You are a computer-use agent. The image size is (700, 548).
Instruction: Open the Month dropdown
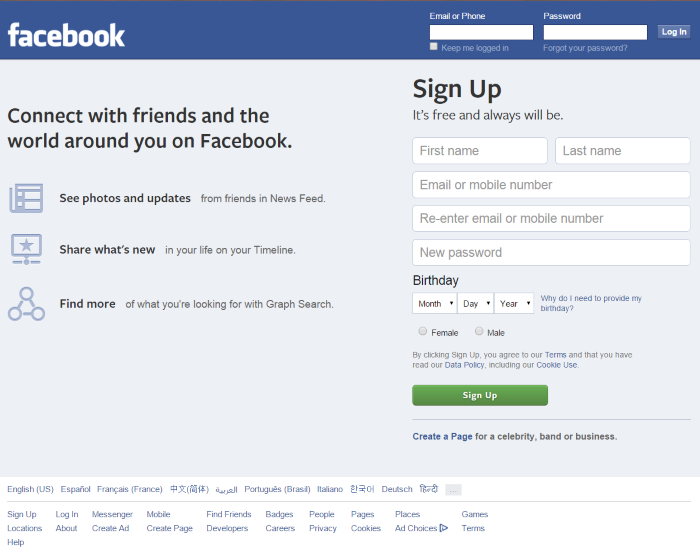click(434, 303)
